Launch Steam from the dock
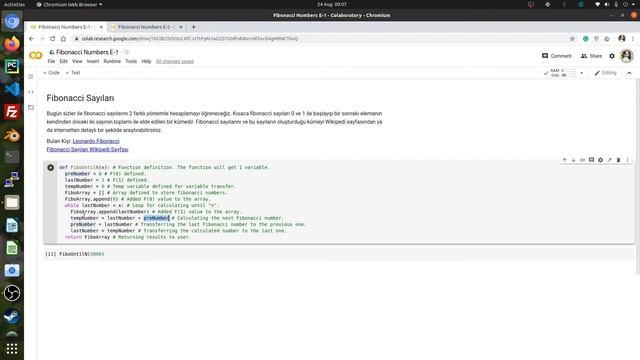Screen dimensions: 640x360 click(x=12, y=316)
